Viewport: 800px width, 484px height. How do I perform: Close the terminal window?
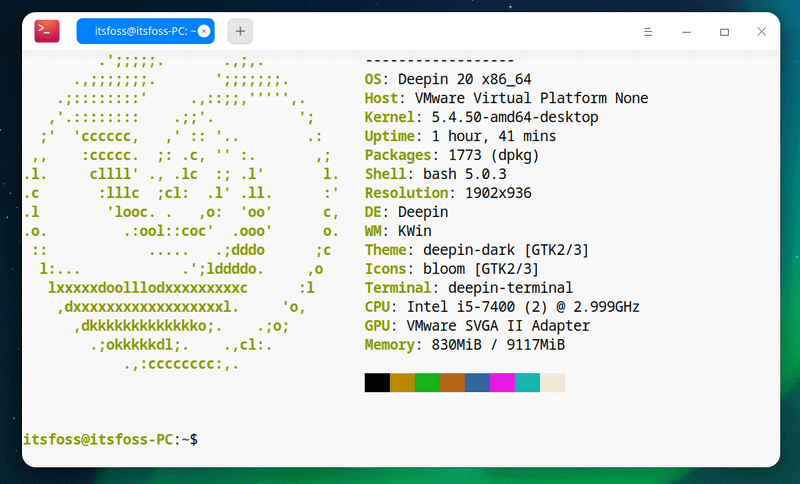coord(761,32)
